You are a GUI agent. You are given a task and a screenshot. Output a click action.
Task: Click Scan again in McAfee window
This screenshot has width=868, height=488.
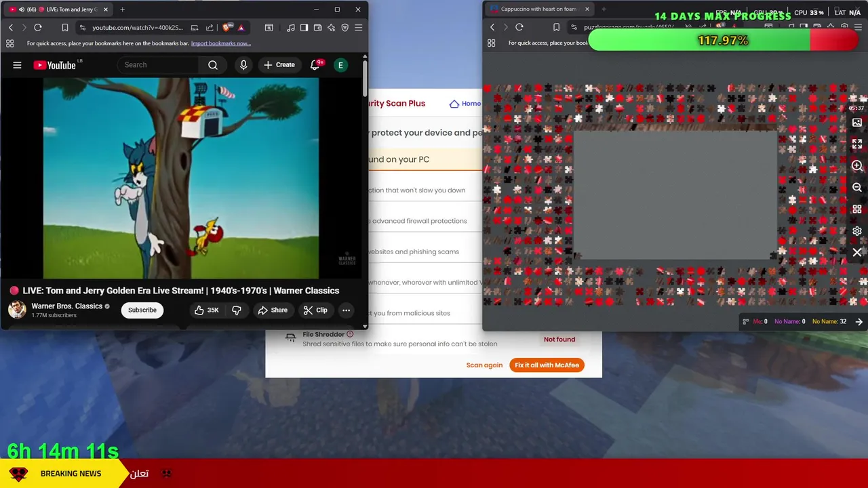coord(484,365)
